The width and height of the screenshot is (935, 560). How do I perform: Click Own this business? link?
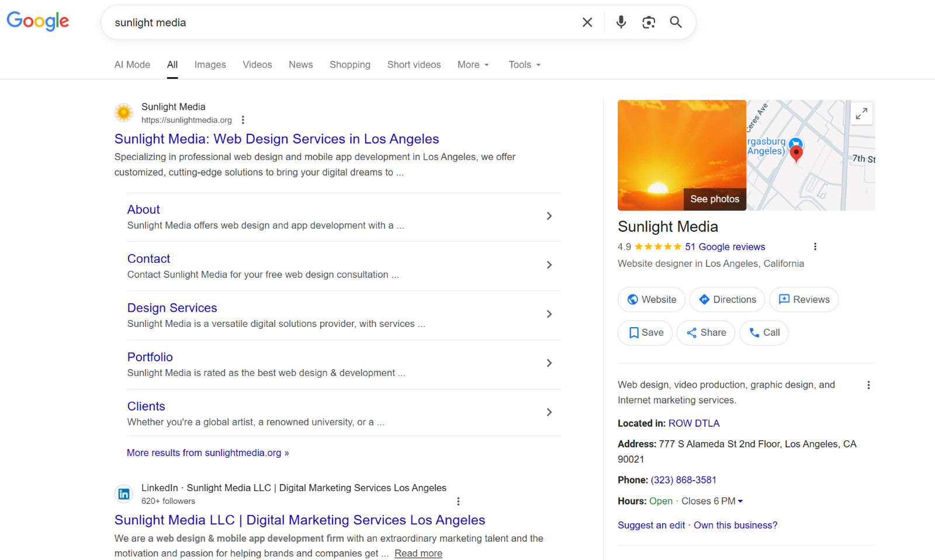(x=736, y=525)
